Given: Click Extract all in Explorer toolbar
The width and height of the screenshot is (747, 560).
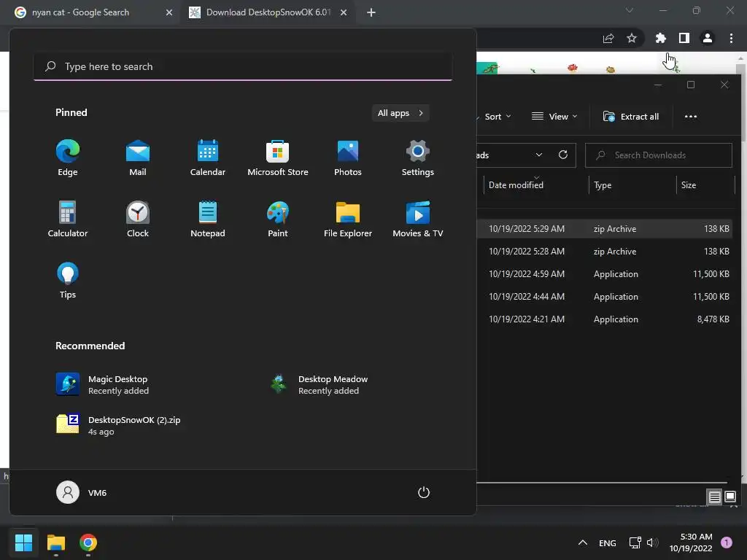Looking at the screenshot, I should pyautogui.click(x=631, y=117).
